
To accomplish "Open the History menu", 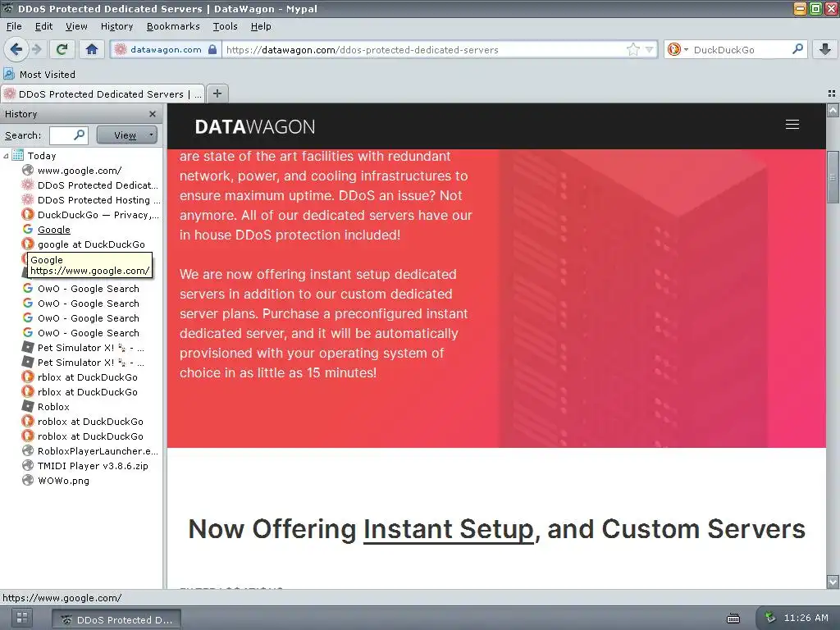I will point(116,26).
